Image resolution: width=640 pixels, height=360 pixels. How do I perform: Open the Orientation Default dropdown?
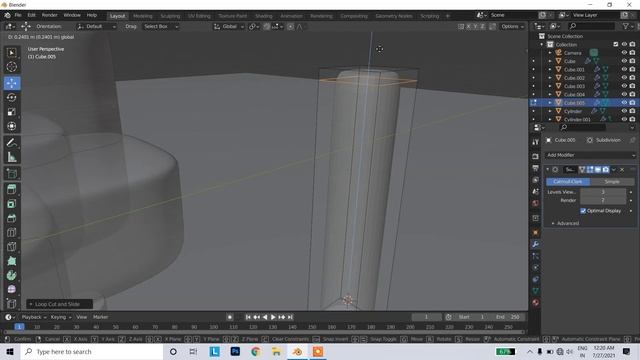click(97, 26)
